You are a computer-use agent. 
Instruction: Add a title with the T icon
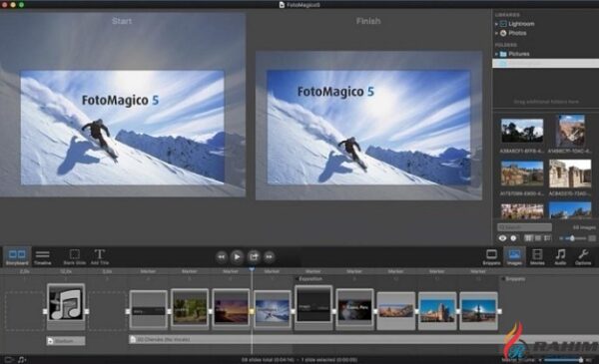[x=100, y=256]
